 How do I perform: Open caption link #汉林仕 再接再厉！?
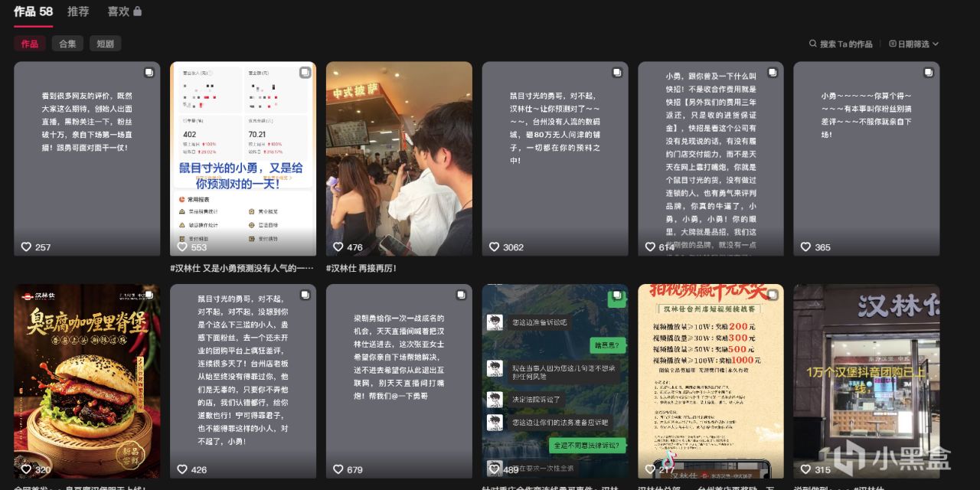point(361,268)
